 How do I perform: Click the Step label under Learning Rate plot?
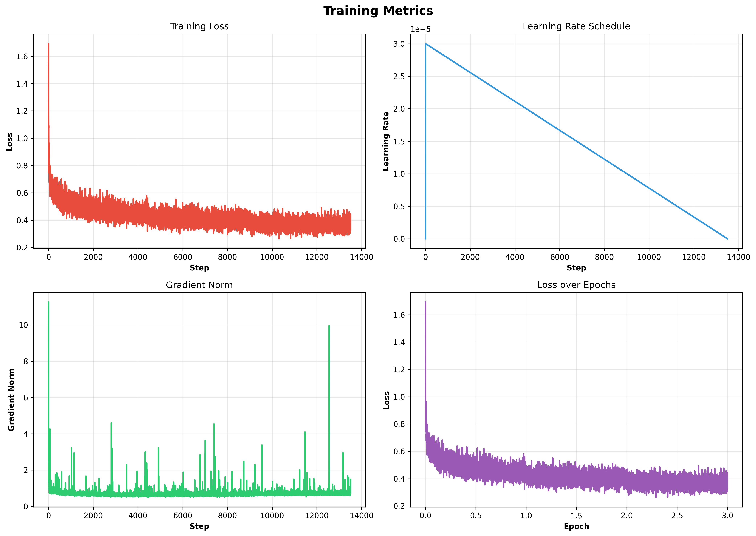(576, 268)
